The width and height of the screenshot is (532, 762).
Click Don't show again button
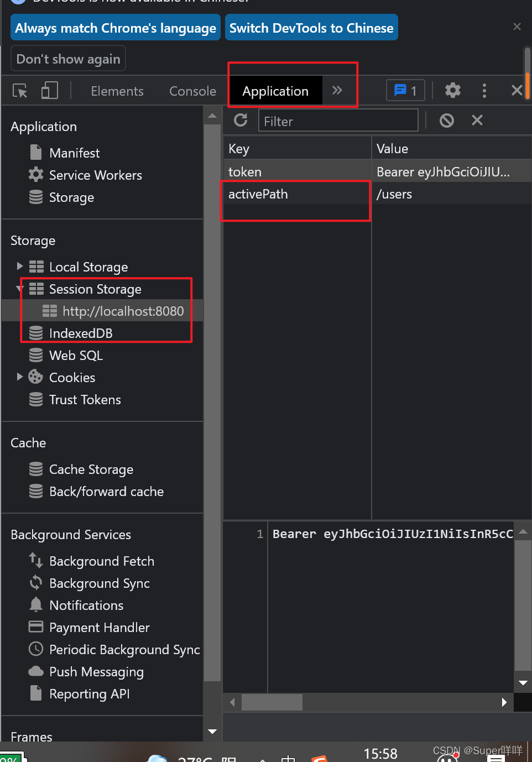pos(69,59)
